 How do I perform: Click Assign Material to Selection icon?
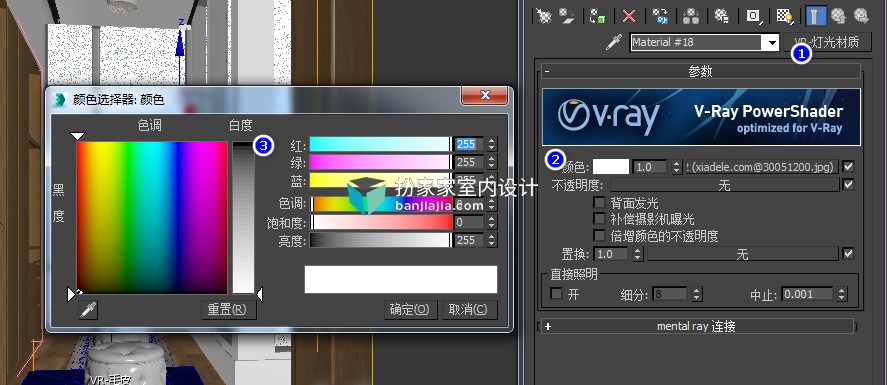pos(597,15)
